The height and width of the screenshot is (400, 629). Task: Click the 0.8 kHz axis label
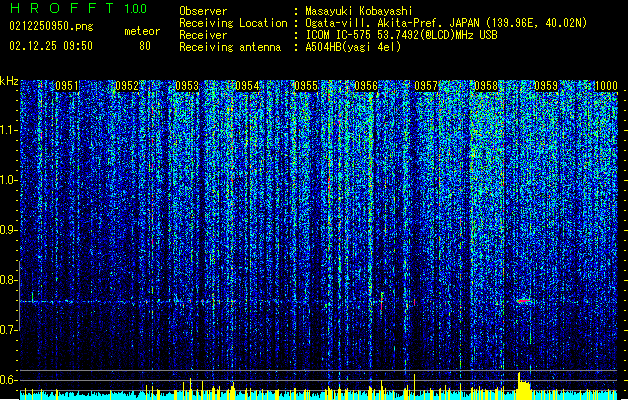pyautogui.click(x=9, y=280)
